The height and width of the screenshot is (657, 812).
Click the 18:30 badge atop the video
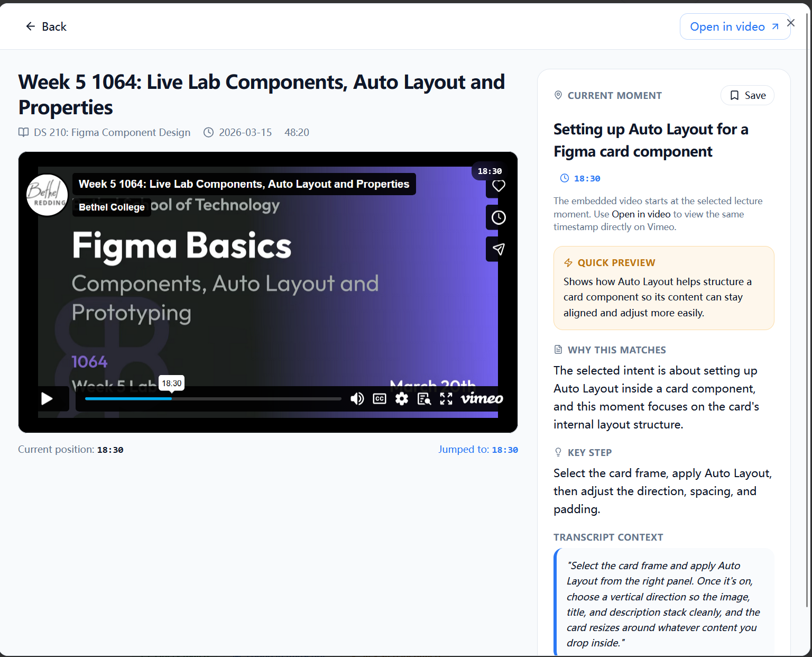tap(490, 171)
